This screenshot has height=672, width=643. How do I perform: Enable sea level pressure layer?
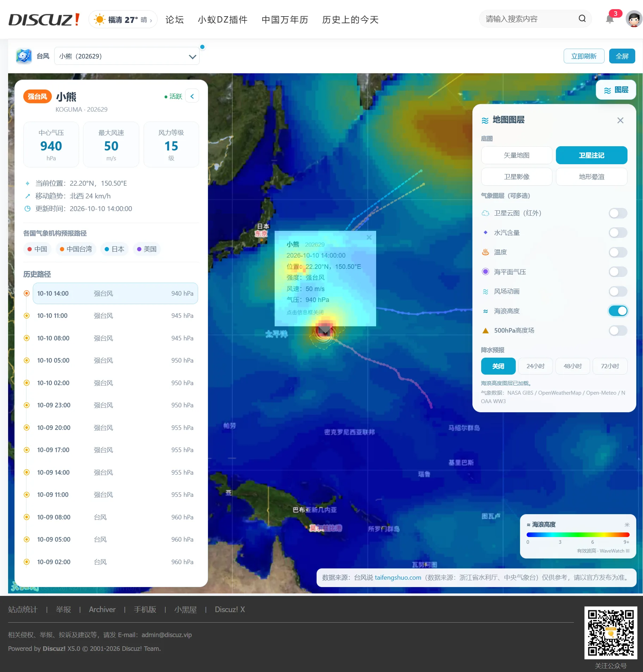618,272
